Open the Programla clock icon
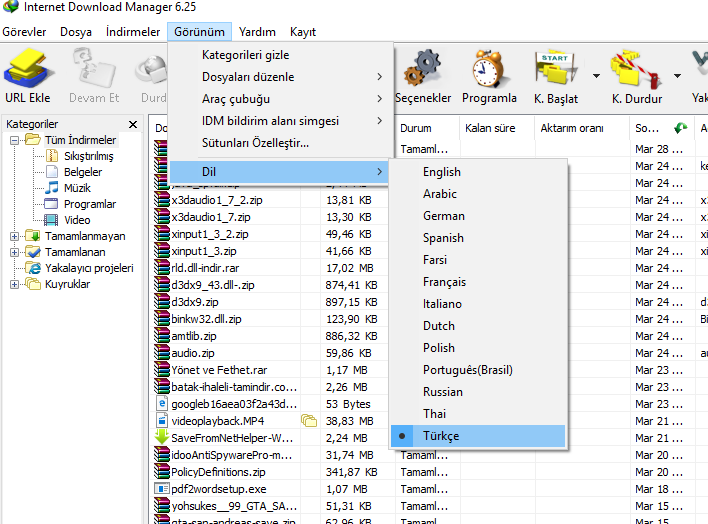Image resolution: width=708 pixels, height=524 pixels. coord(489,69)
